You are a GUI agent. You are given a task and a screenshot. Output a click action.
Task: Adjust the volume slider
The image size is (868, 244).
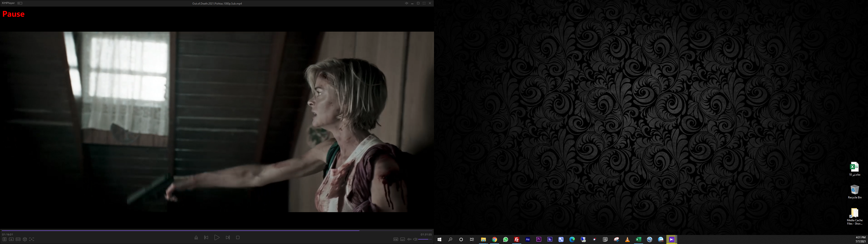click(x=425, y=239)
